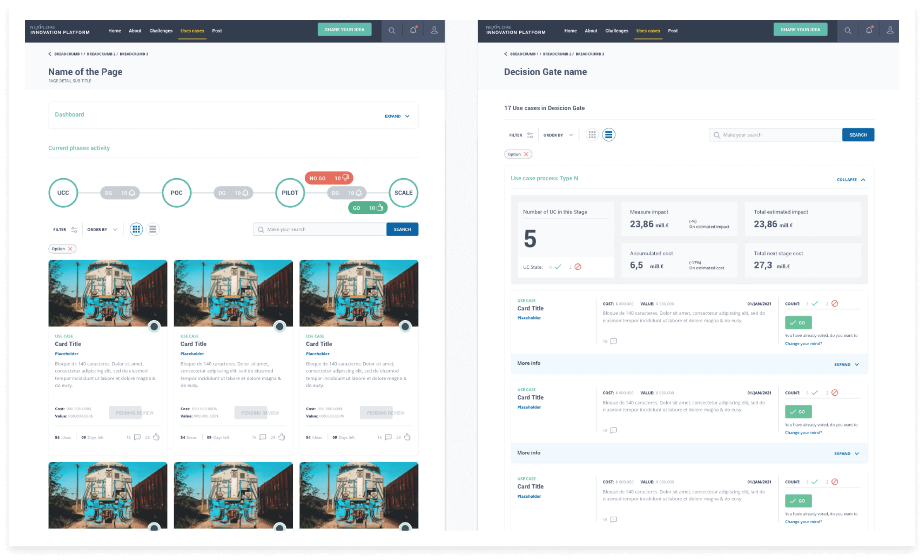The height and width of the screenshot is (560, 924).
Task: Open About in left page navigation
Action: [x=135, y=31]
